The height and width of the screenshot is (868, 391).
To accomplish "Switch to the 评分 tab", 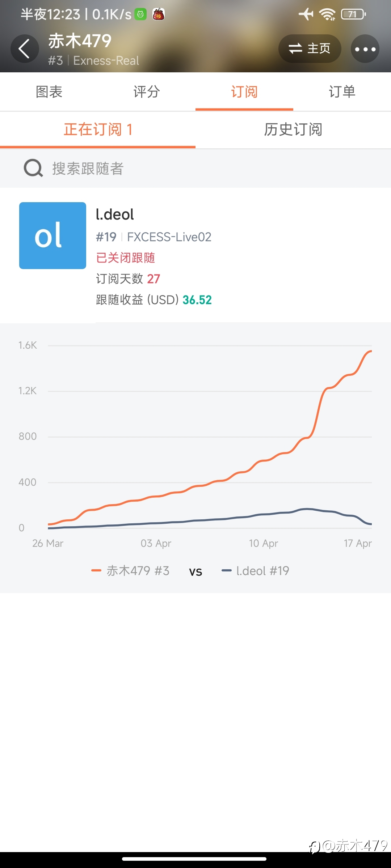I will pyautogui.click(x=147, y=92).
